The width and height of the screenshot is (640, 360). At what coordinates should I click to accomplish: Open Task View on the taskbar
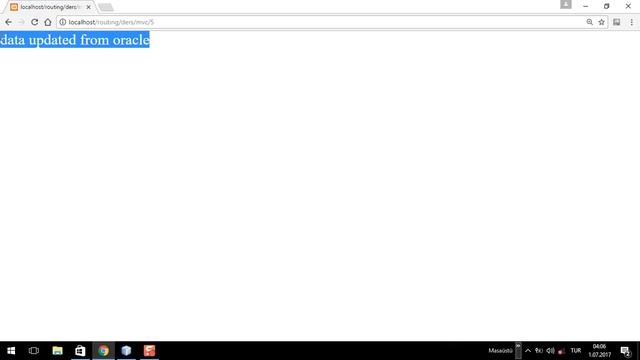click(34, 351)
